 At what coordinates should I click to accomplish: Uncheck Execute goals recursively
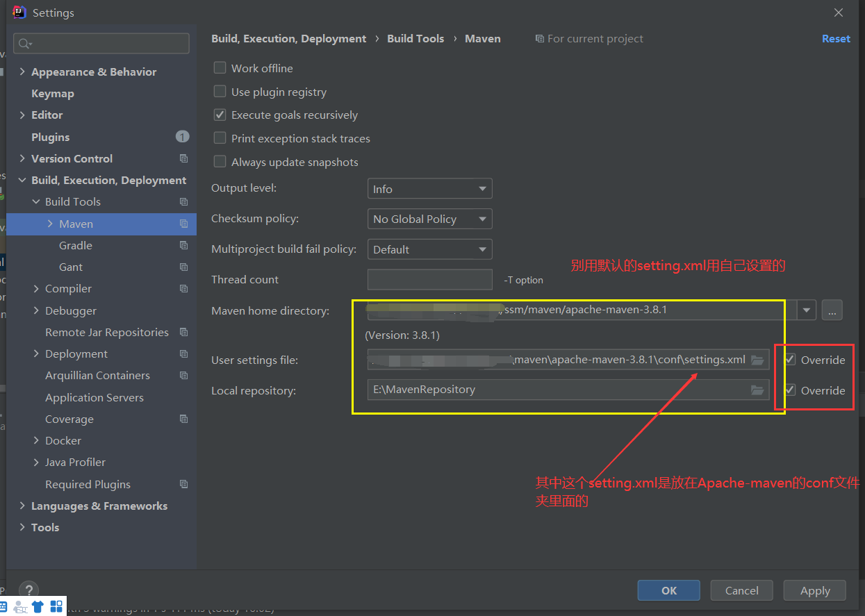click(x=220, y=115)
